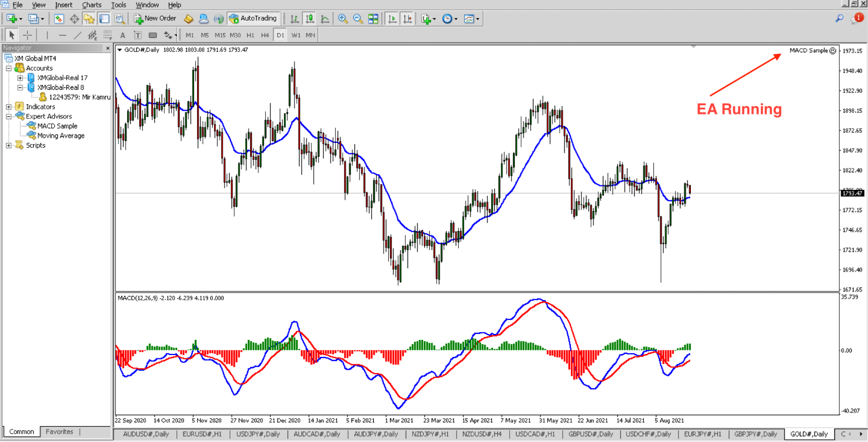This screenshot has height=442, width=868.
Task: Open the Profiles toolbar icon
Action: [x=33, y=19]
